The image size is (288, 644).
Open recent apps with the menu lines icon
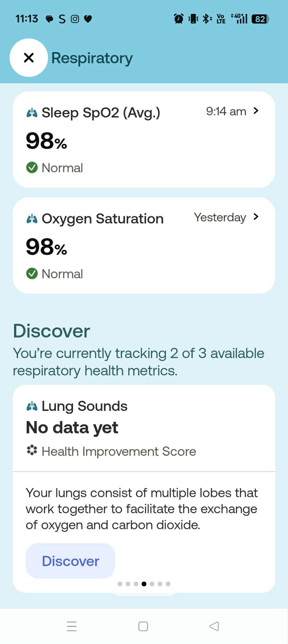[x=72, y=626]
